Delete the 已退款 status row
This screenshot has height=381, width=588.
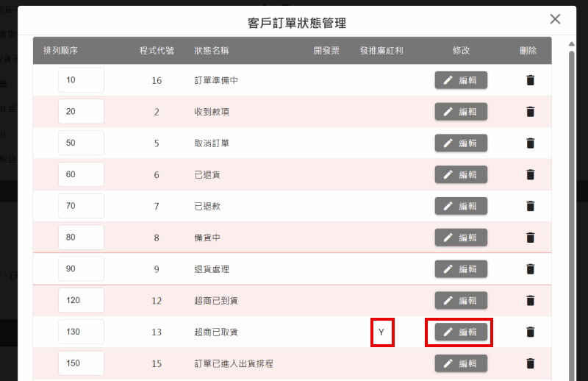pyautogui.click(x=530, y=206)
